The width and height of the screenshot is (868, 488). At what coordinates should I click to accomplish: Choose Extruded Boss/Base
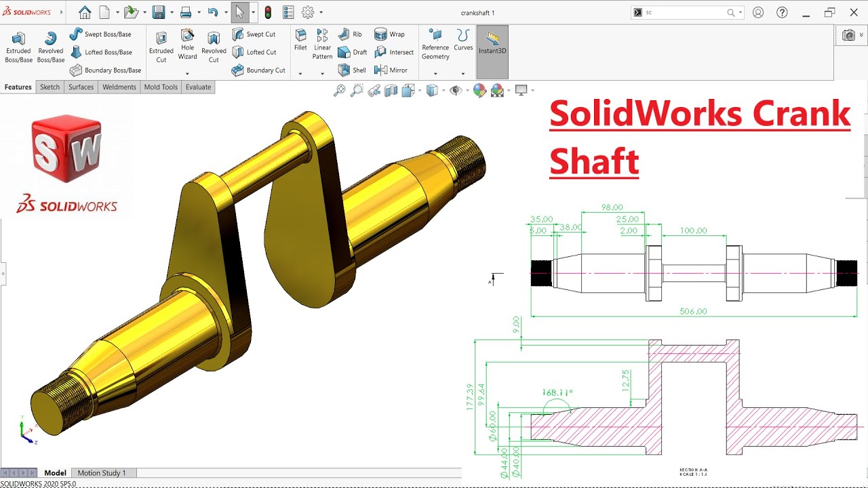[19, 47]
